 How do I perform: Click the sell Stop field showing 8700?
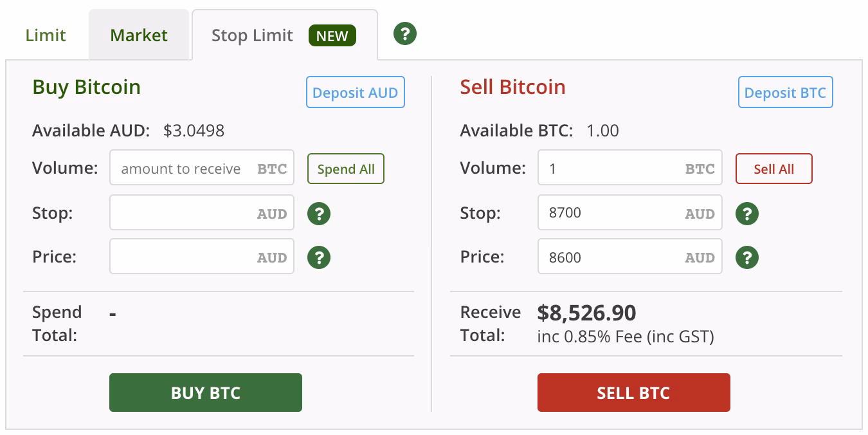(x=629, y=212)
